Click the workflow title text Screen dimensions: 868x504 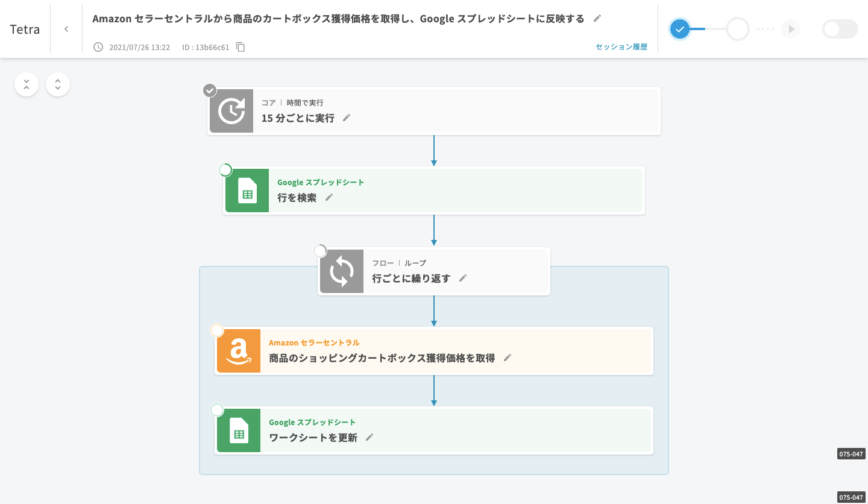pyautogui.click(x=338, y=19)
